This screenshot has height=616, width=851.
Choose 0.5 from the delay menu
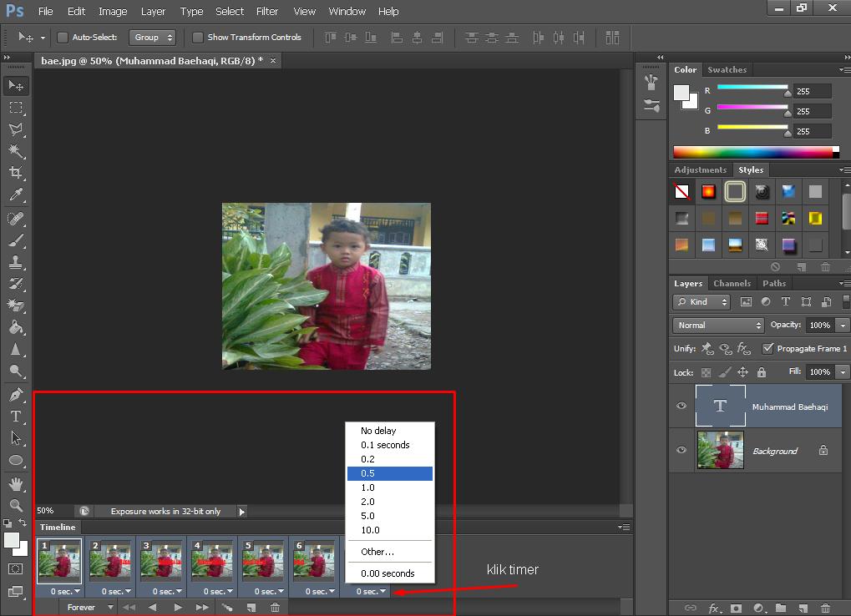pos(389,473)
